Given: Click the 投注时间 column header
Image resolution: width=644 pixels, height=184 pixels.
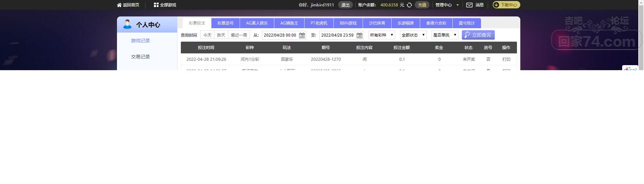Looking at the screenshot, I should (206, 48).
